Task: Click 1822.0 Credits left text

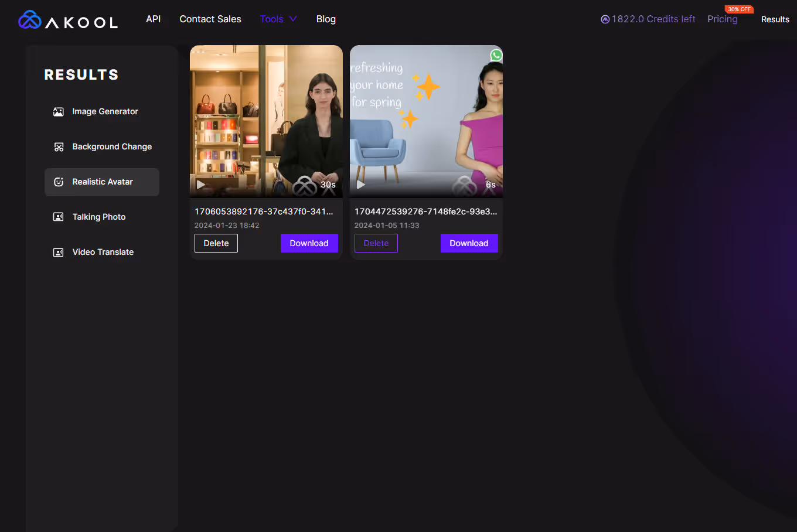Action: 653,19
